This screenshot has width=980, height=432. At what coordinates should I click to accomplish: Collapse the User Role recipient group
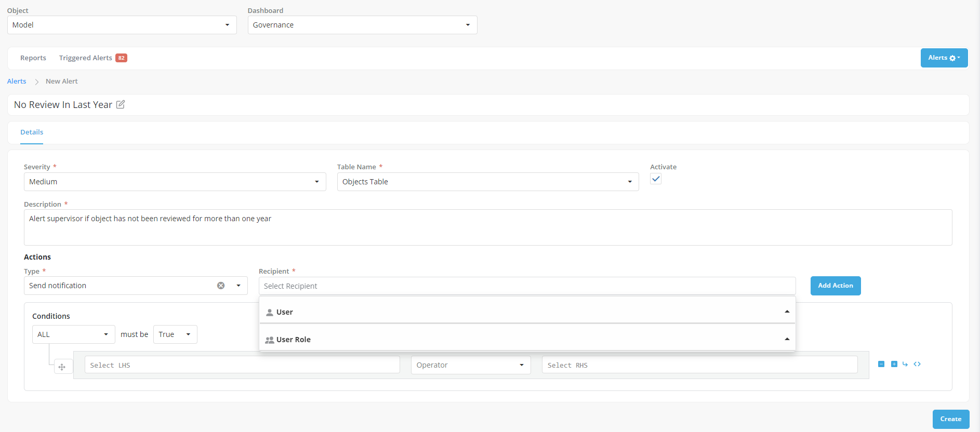pos(787,339)
